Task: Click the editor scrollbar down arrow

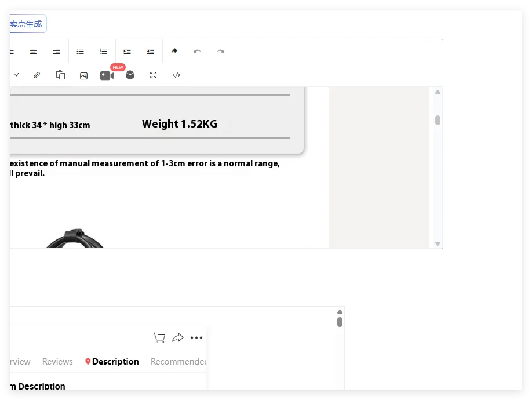Action: (x=438, y=243)
